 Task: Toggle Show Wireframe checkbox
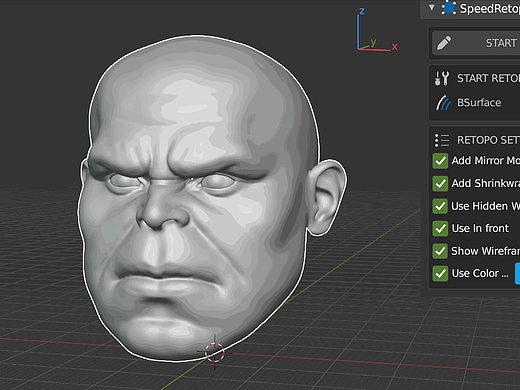[440, 251]
